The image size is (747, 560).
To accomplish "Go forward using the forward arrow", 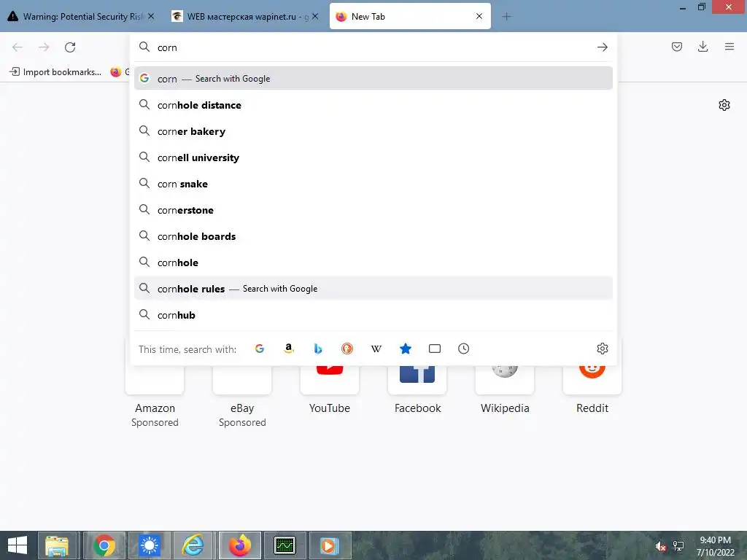I will [44, 47].
